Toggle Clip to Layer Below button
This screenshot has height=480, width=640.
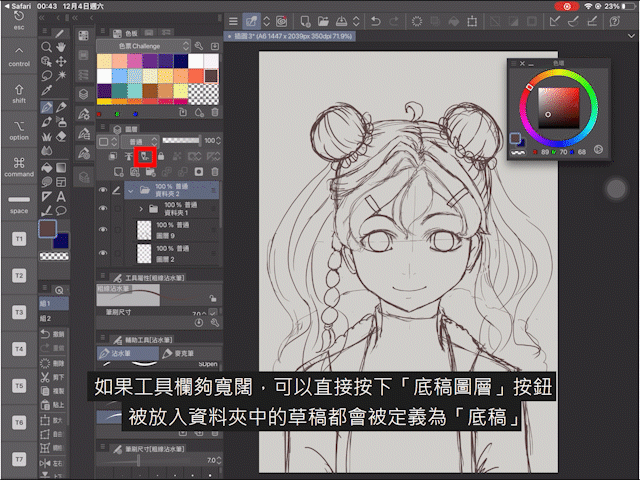(x=113, y=156)
